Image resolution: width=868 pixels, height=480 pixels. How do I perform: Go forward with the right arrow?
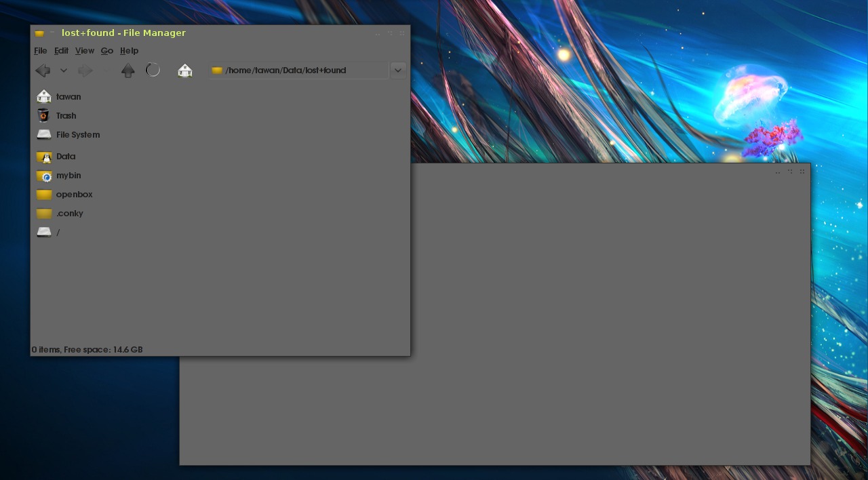[x=85, y=71]
